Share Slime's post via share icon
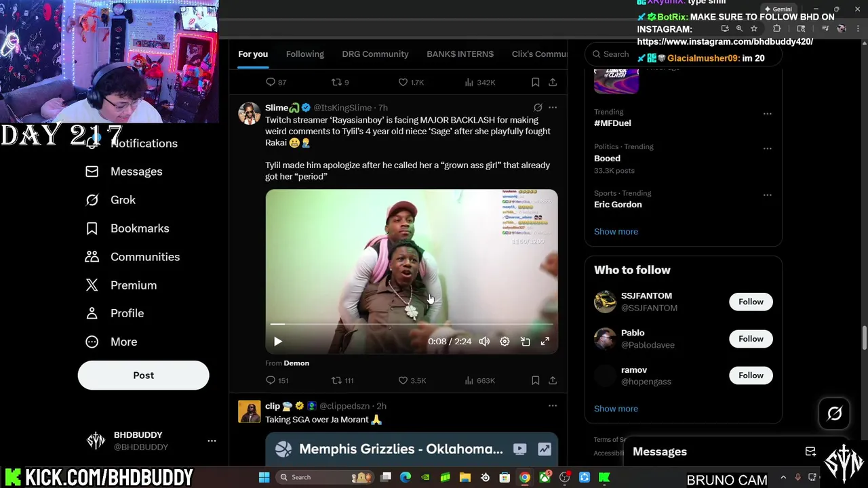The image size is (868, 488). pyautogui.click(x=553, y=380)
